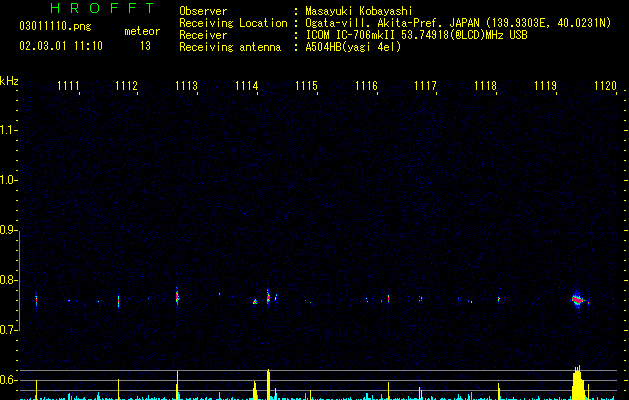Screen dimensions: 629x400
Task: Click the 1113 time axis marker
Action: [186, 86]
